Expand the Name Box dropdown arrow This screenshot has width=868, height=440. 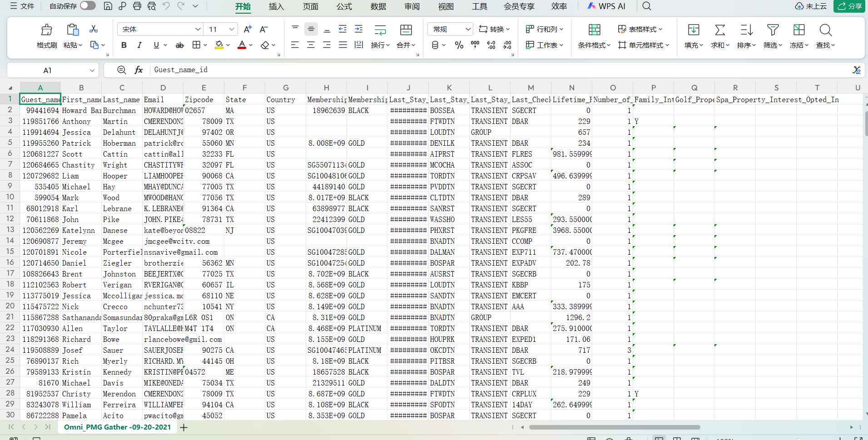(x=92, y=70)
